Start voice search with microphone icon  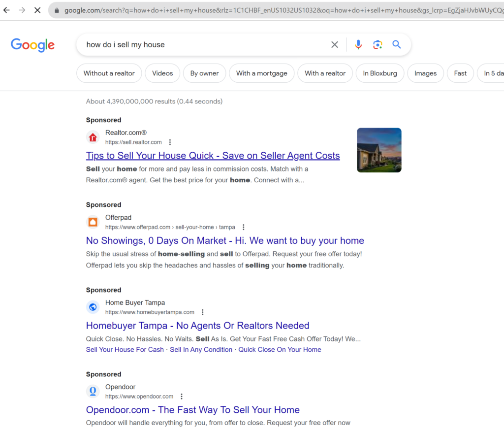tap(358, 45)
